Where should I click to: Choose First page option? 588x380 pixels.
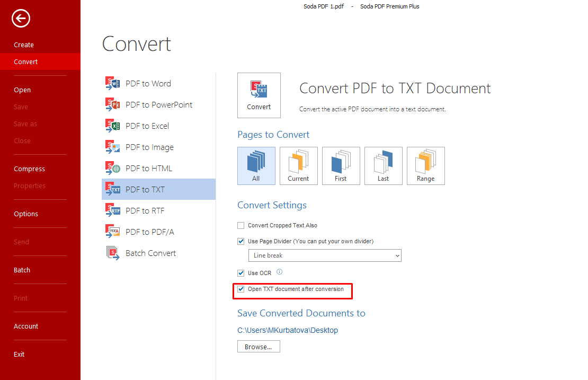(x=341, y=166)
